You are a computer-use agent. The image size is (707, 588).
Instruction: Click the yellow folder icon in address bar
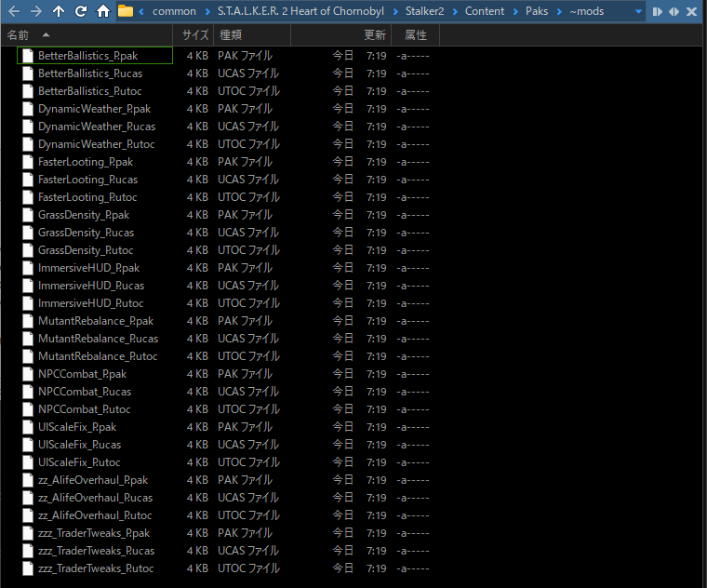[126, 11]
